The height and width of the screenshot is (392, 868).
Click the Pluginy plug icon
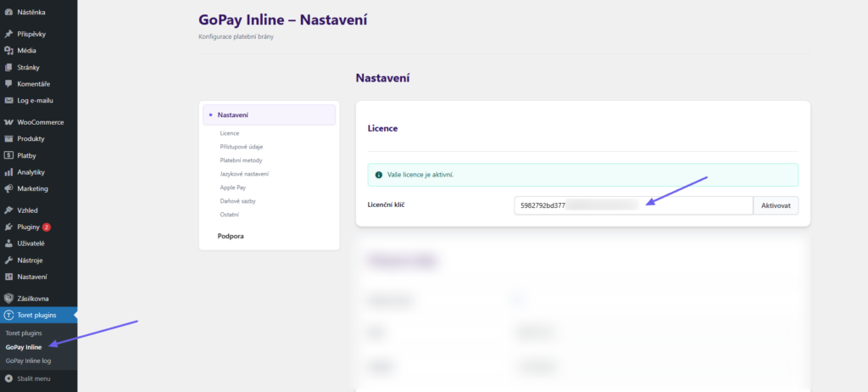tap(8, 227)
